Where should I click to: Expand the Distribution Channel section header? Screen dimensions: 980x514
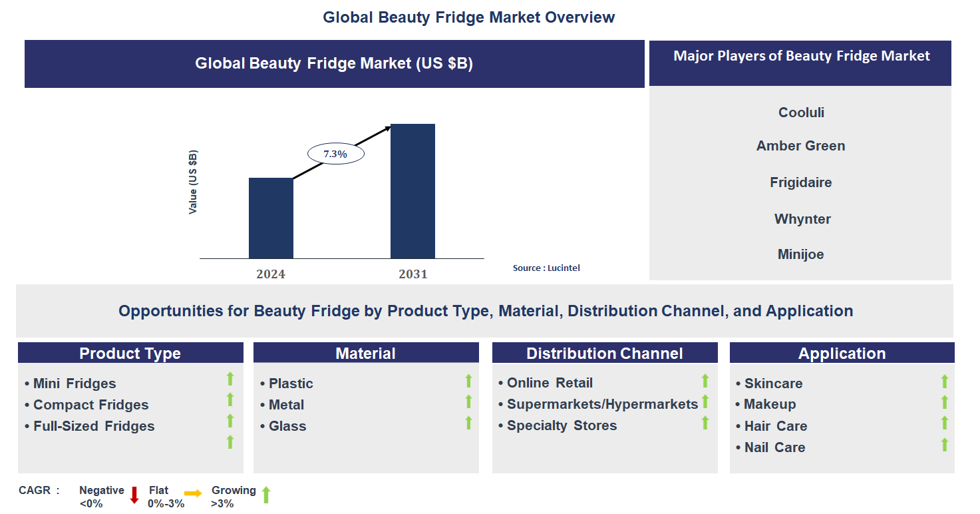[x=604, y=353]
